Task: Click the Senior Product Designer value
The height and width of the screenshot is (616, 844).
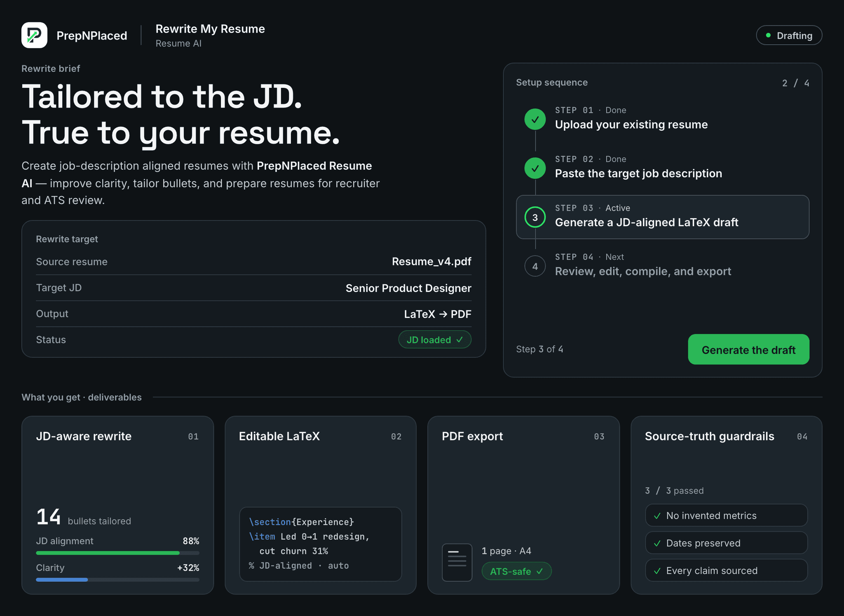Action: (x=408, y=288)
